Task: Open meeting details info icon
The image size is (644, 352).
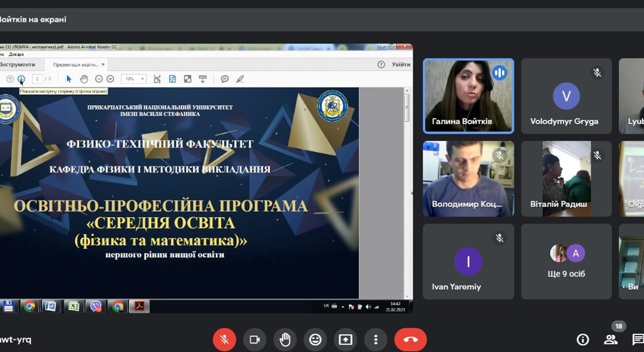Action: [582, 339]
